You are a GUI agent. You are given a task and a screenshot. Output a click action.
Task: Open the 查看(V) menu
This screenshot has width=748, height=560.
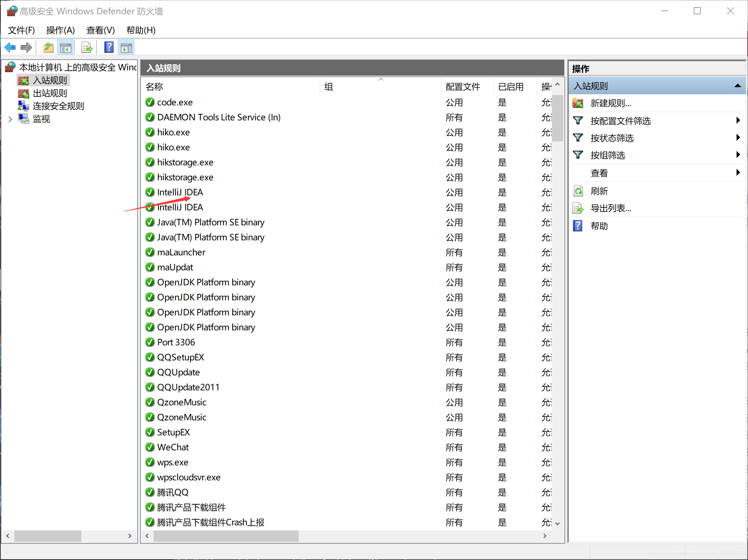tap(100, 30)
